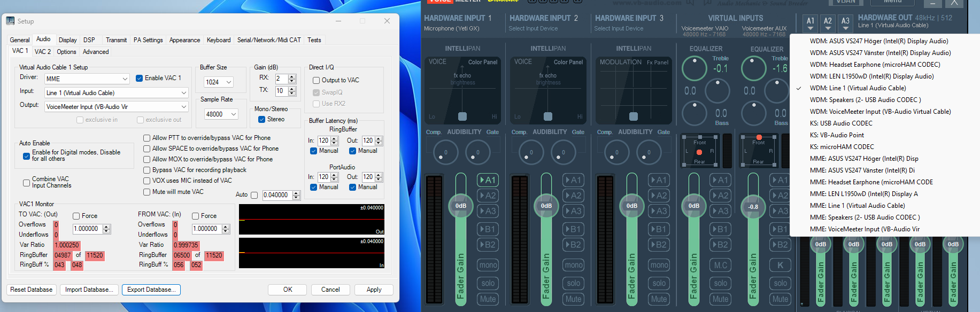Select WDM: Headset Earphone (microHAM CODEC)
The height and width of the screenshot is (312, 980).
click(885, 65)
